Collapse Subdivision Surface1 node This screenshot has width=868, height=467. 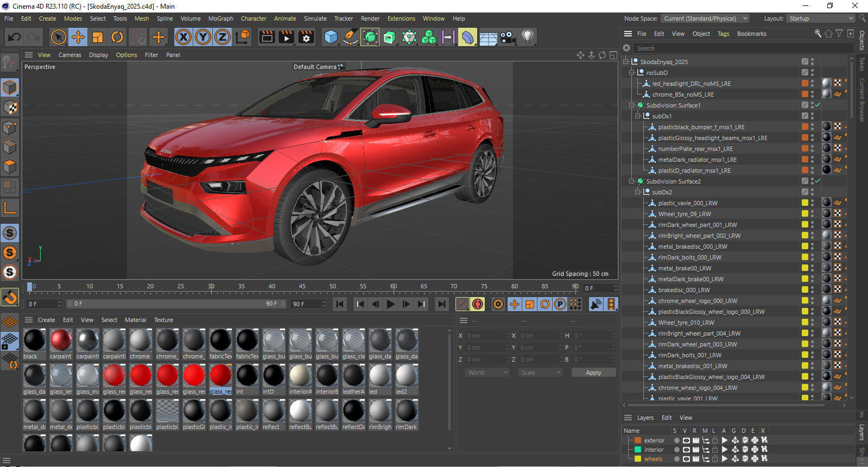[632, 105]
